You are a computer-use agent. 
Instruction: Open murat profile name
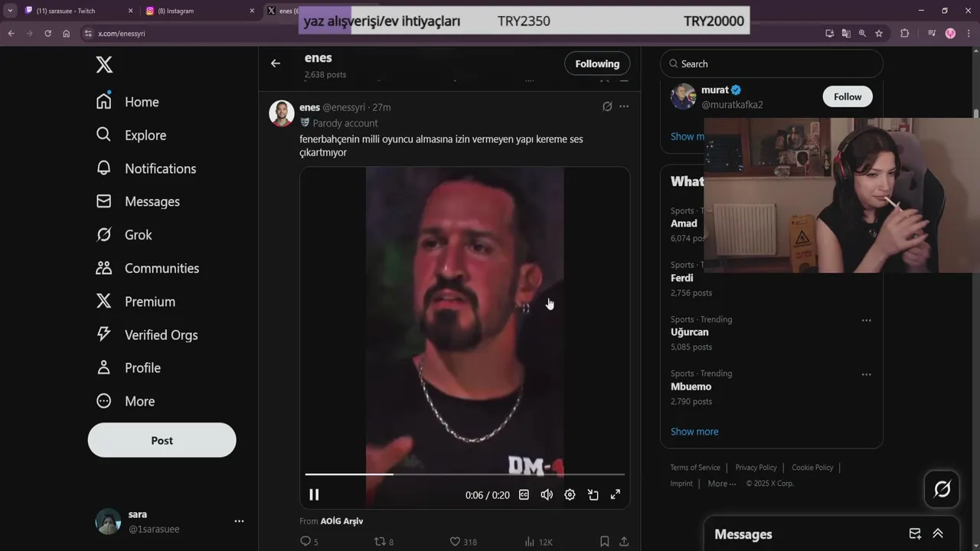(x=715, y=90)
